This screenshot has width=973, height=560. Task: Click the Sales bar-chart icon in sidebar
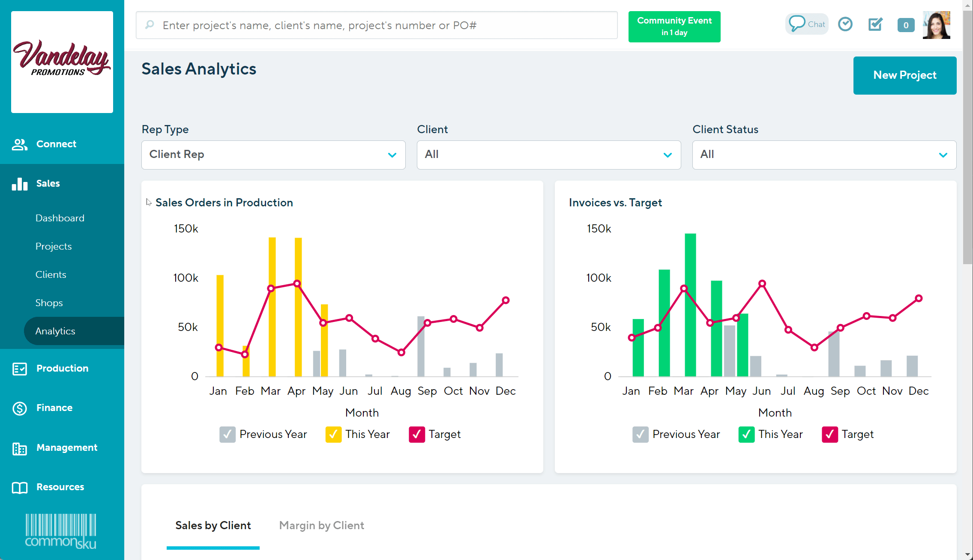19,184
